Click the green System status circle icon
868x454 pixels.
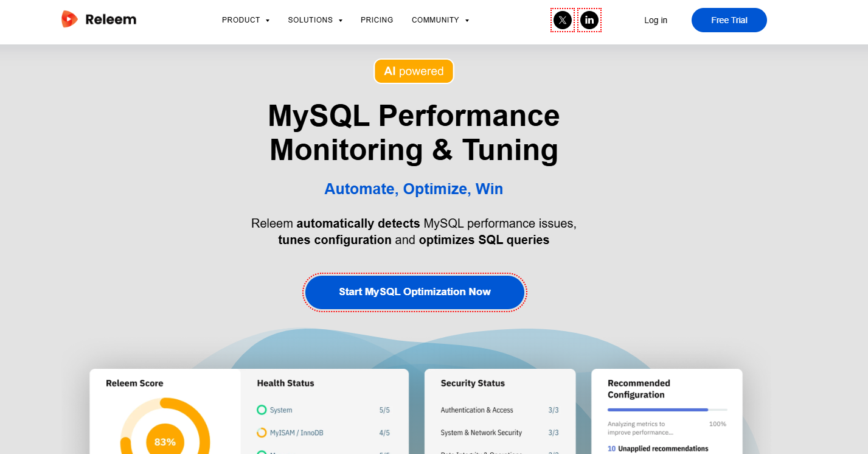click(262, 410)
